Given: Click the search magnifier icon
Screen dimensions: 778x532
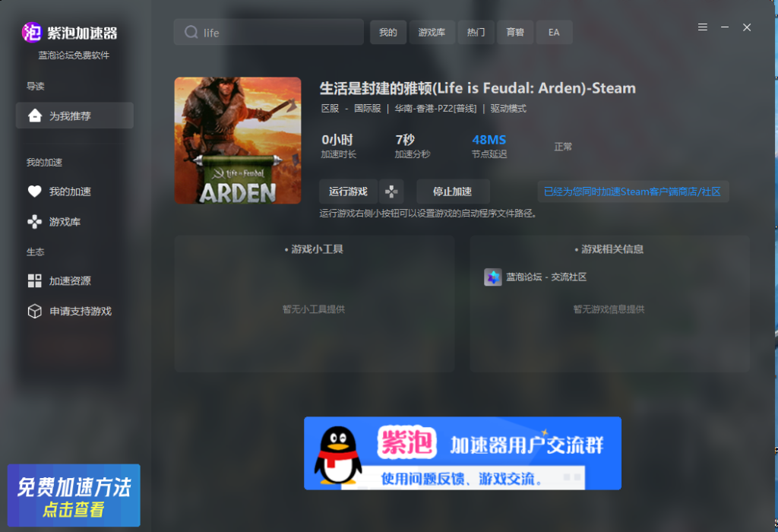Looking at the screenshot, I should pyautogui.click(x=191, y=32).
